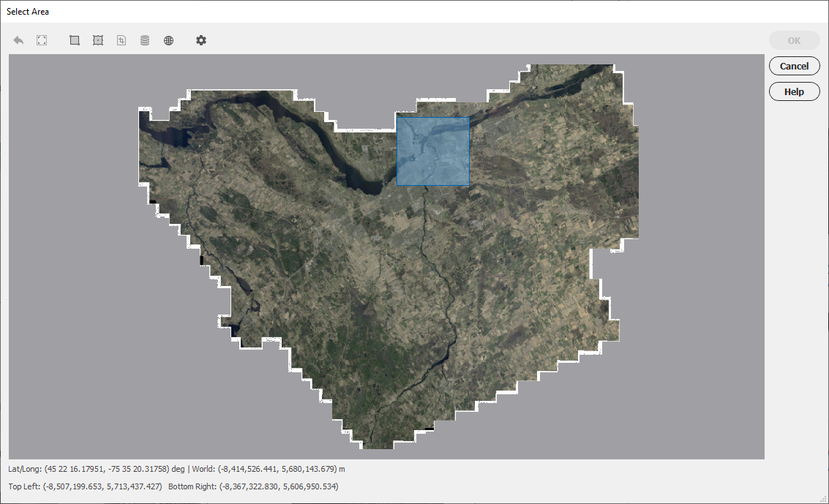
Task: Click the Bottom Right coordinate value
Action: pos(278,486)
